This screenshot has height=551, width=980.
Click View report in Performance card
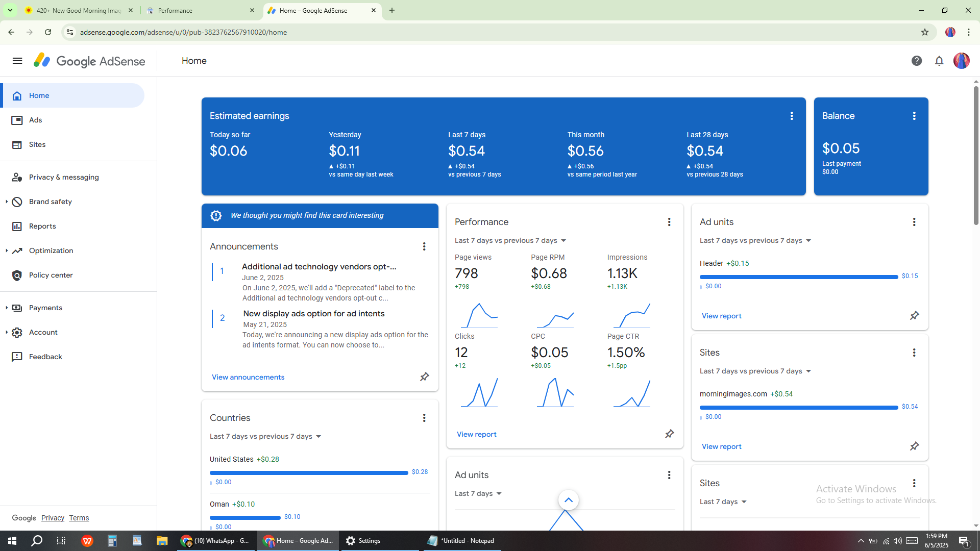[476, 434]
